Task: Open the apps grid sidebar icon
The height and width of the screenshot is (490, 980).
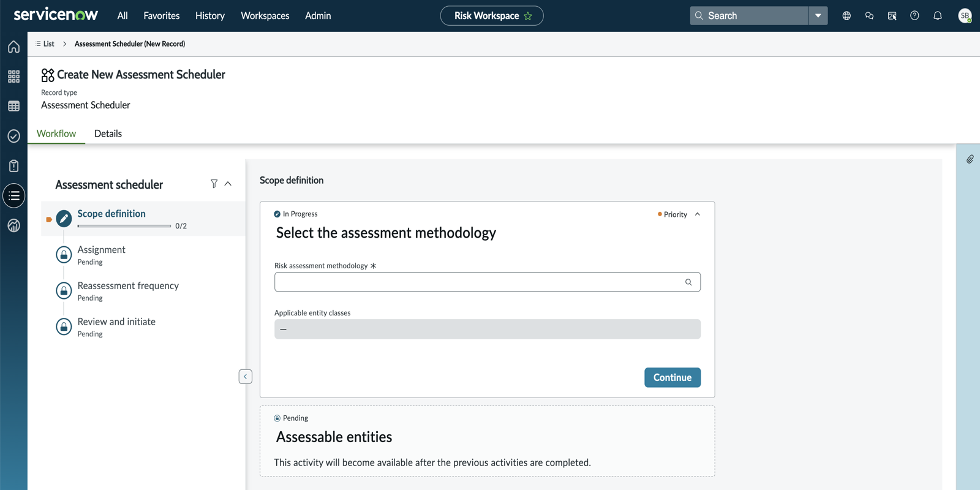Action: [x=13, y=77]
